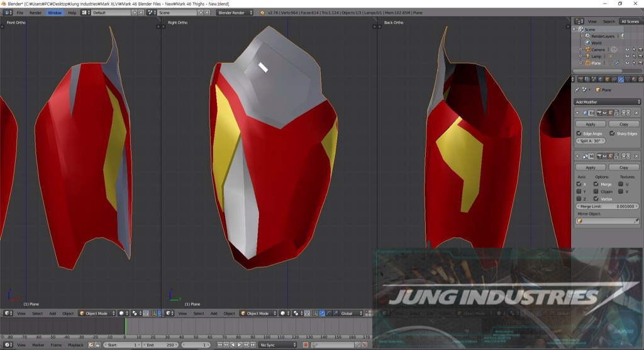Uncheck the X axis in Mirror modifier

[579, 184]
